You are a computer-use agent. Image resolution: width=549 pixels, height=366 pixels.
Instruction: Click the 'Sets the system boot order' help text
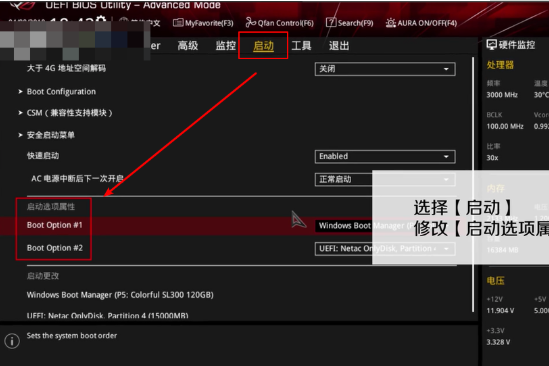pos(72,336)
